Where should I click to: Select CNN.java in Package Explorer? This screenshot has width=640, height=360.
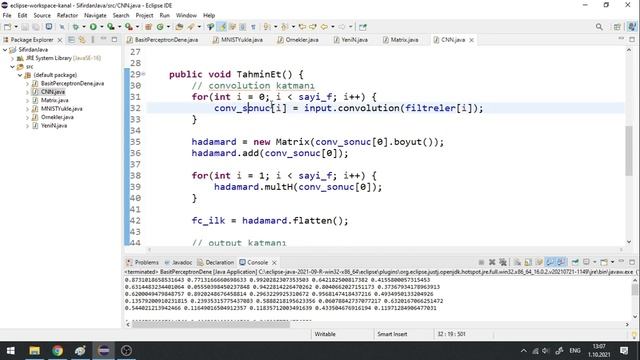tap(53, 92)
